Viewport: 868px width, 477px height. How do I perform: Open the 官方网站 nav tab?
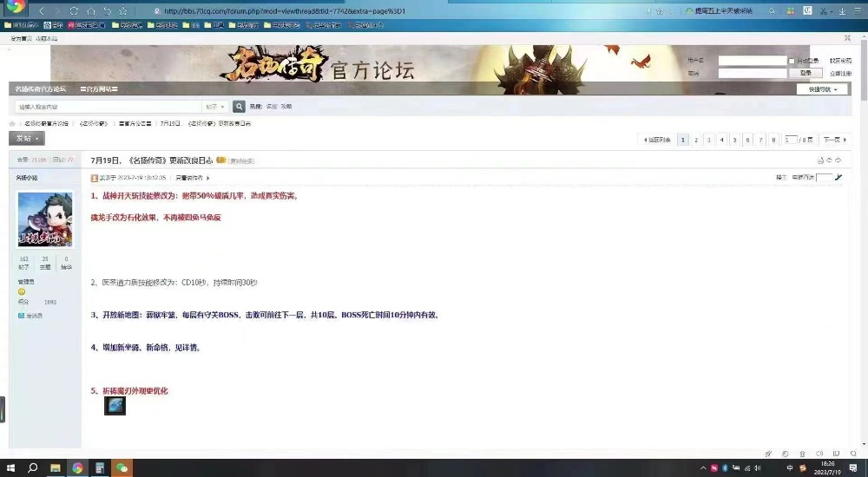(99, 89)
